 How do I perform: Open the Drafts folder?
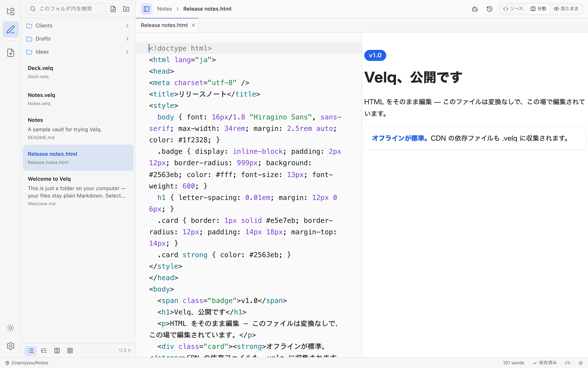coord(78,39)
